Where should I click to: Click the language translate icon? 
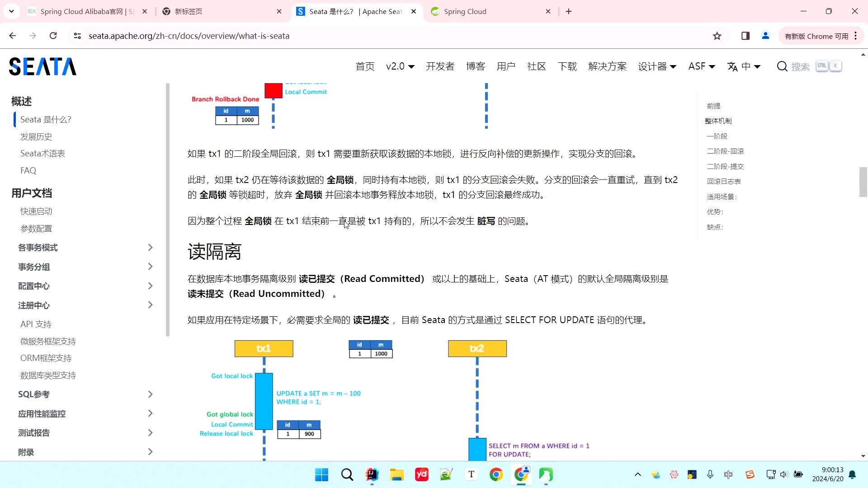(732, 66)
